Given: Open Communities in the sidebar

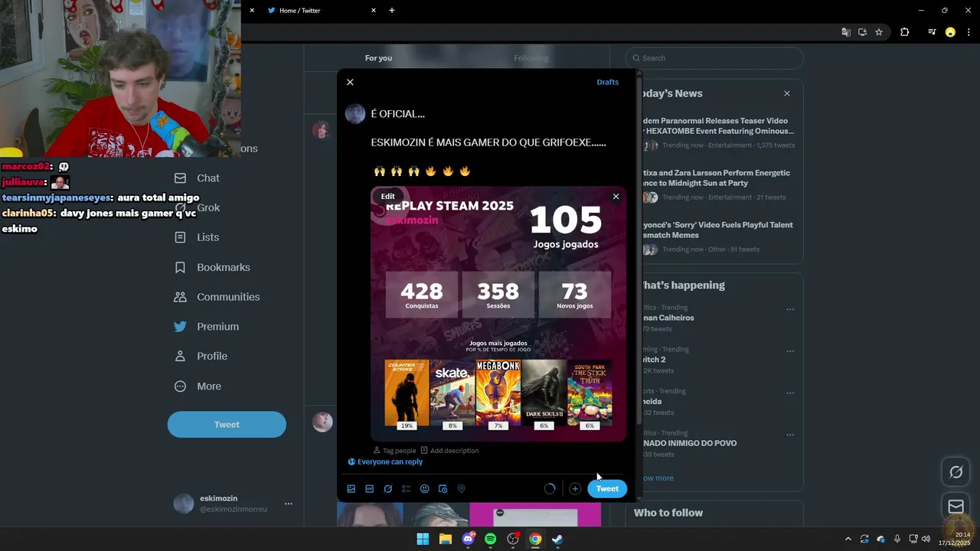Looking at the screenshot, I should (x=217, y=297).
